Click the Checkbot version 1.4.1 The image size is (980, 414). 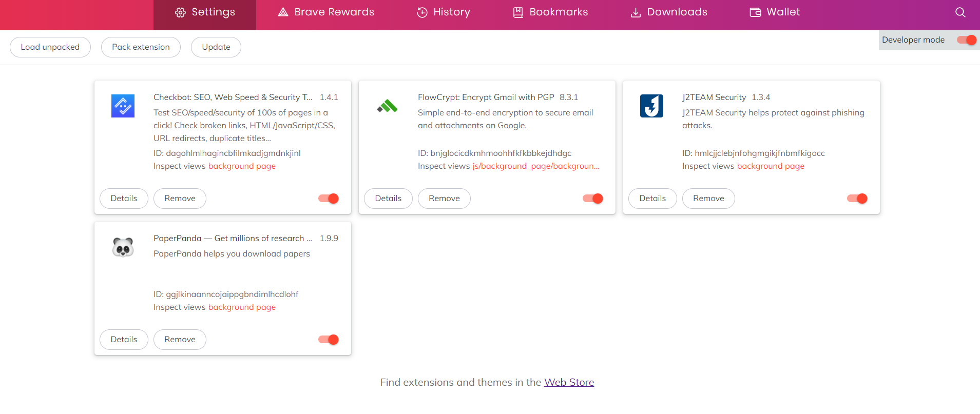(x=329, y=97)
